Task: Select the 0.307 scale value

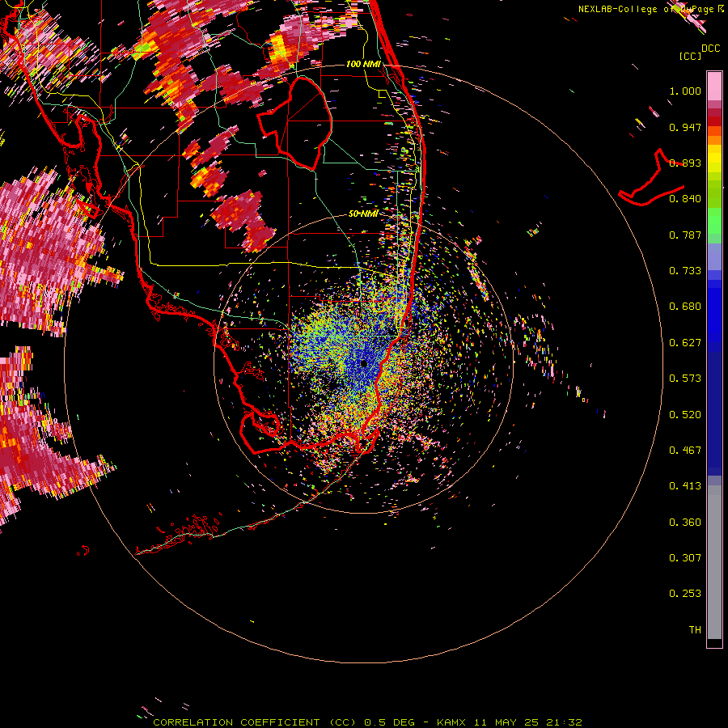Action: click(685, 558)
